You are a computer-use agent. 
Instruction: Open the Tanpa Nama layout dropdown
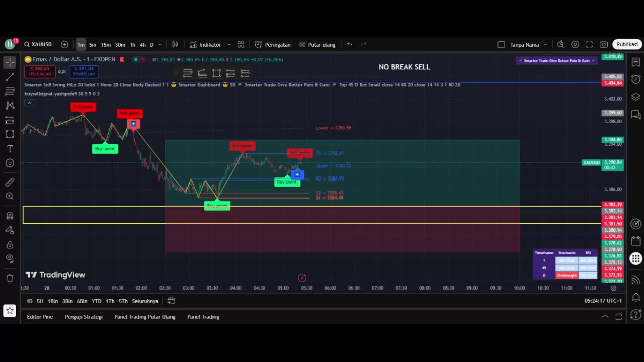529,45
